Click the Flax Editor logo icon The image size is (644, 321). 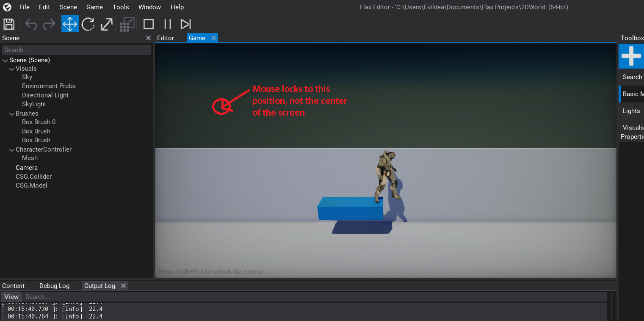click(6, 7)
